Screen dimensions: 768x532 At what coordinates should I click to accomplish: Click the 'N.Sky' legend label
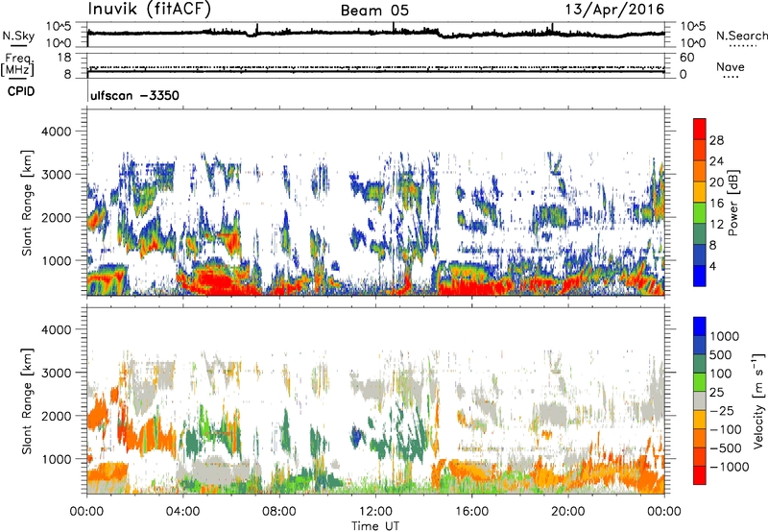pyautogui.click(x=18, y=36)
